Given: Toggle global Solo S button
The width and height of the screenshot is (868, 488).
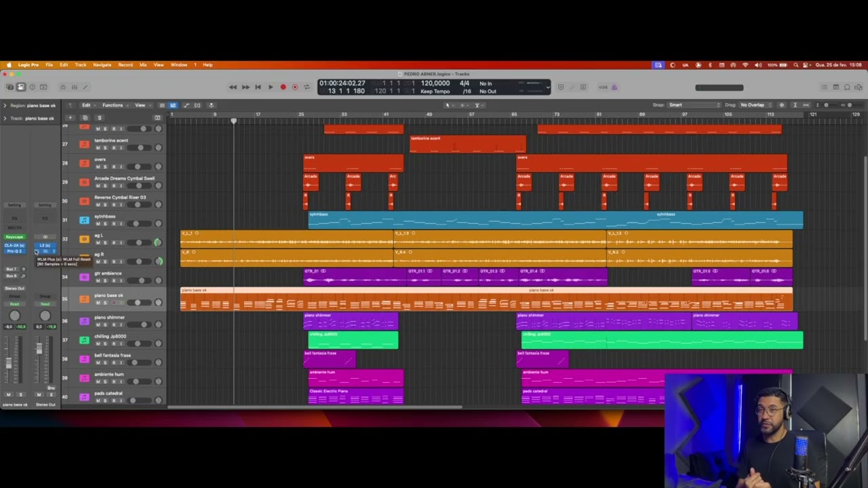Looking at the screenshot, I should [99, 118].
